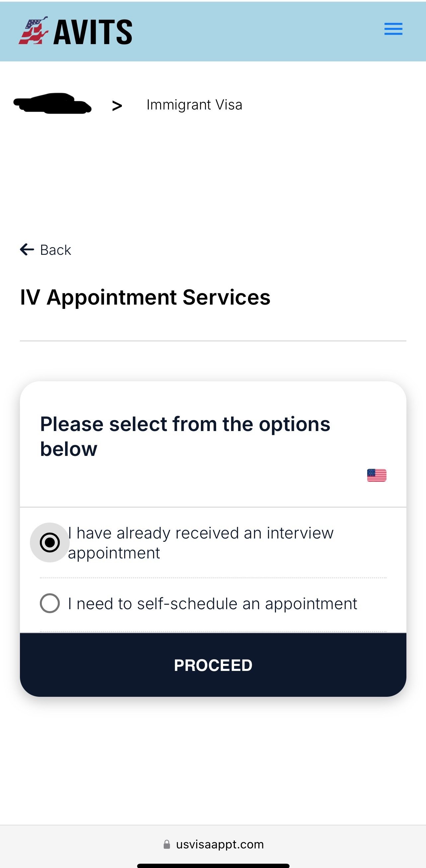Click the small US flag in the card
This screenshot has width=426, height=868.
(x=377, y=475)
